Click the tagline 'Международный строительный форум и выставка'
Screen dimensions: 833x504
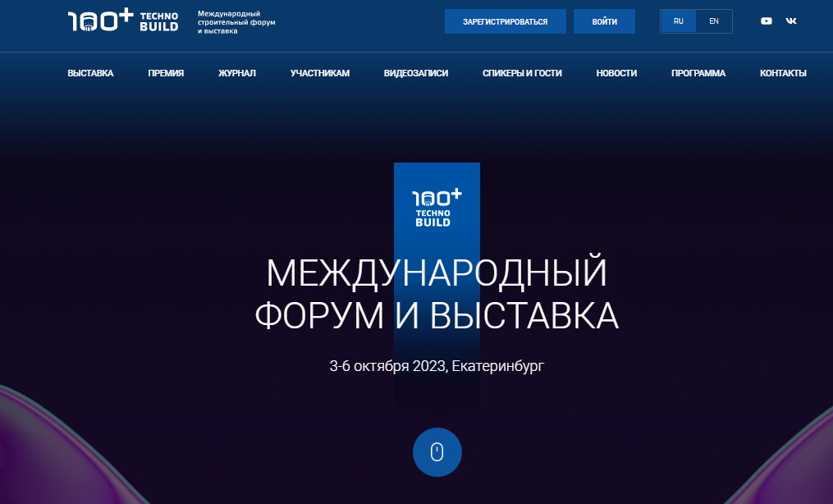click(236, 22)
